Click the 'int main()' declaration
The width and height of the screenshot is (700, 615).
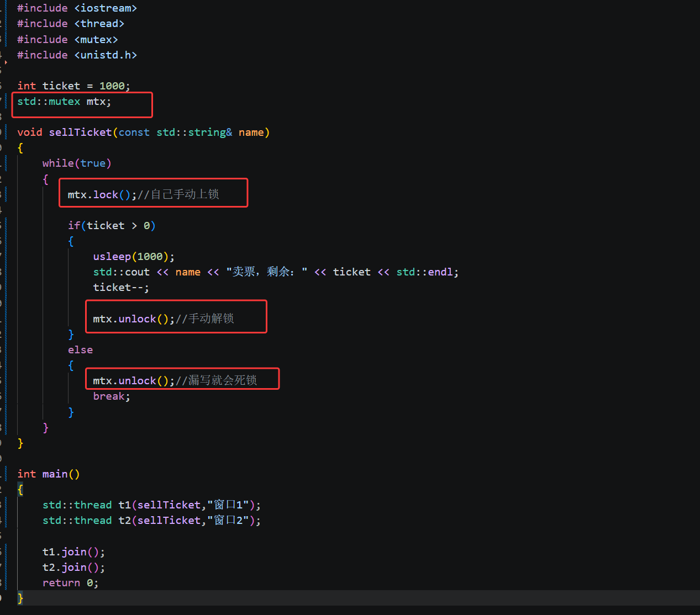tap(49, 474)
